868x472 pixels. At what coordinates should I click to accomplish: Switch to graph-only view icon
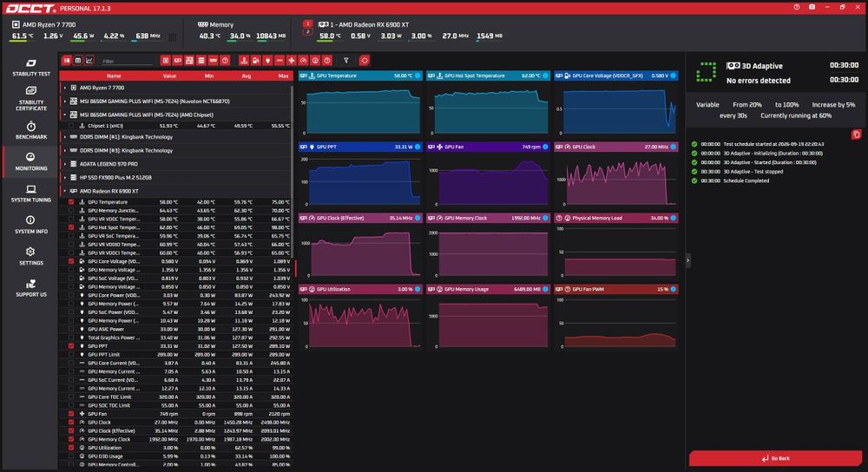click(89, 61)
